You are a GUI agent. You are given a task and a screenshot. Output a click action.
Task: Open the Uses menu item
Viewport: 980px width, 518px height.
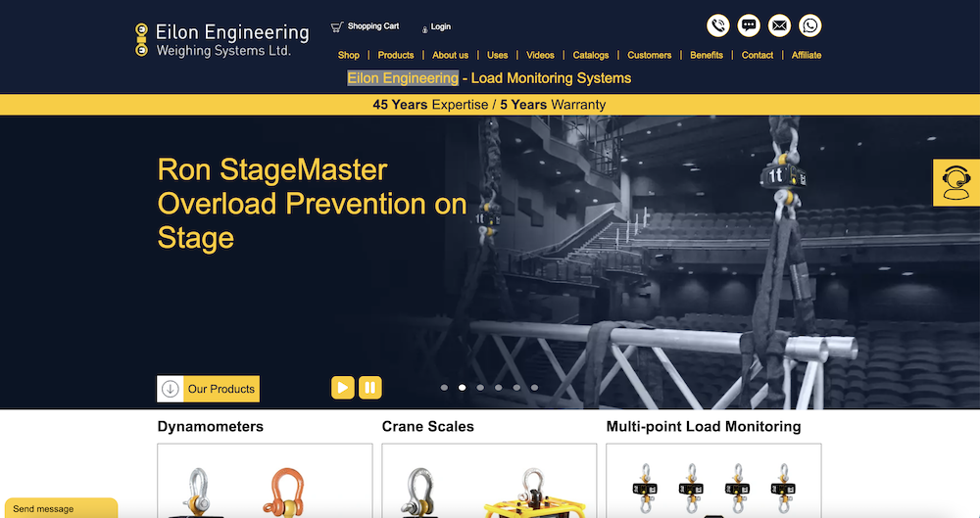(x=498, y=55)
